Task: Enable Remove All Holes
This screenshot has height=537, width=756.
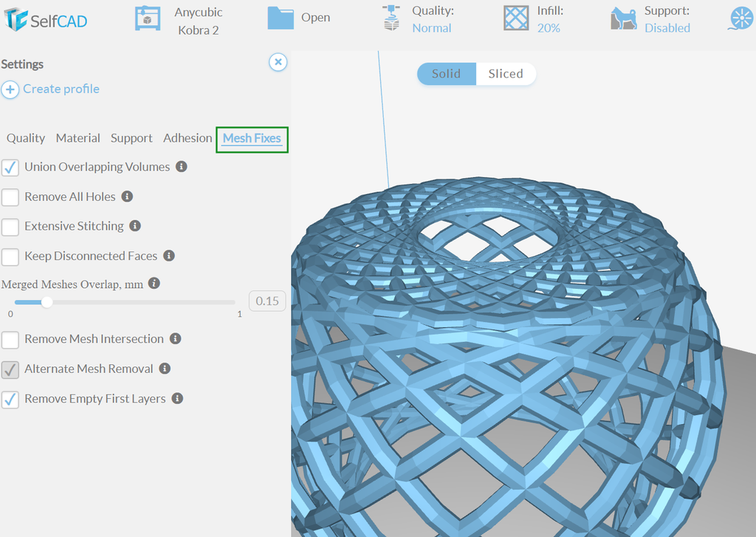Action: point(10,197)
